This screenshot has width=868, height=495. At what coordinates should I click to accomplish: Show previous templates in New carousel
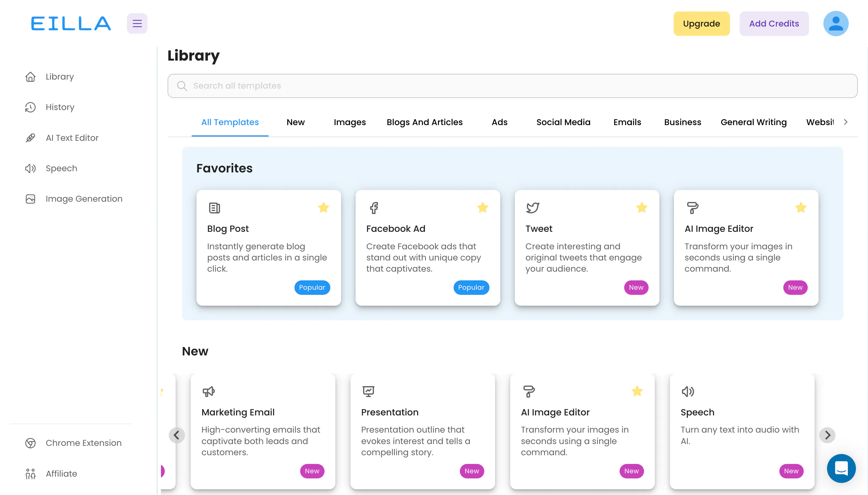(176, 435)
